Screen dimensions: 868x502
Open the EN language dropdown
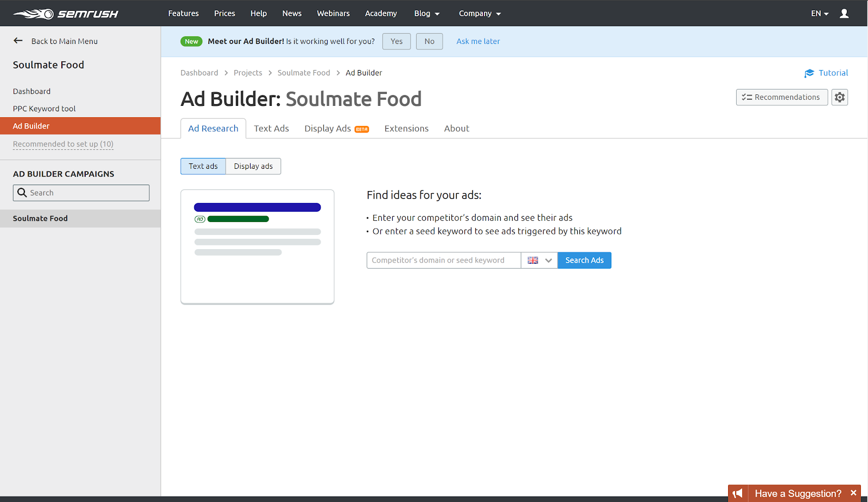820,14
